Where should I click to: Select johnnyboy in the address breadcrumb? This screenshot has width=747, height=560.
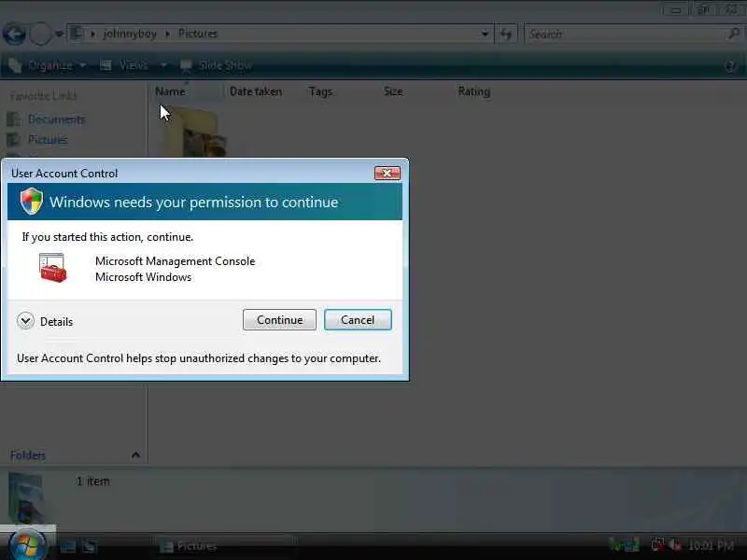(x=130, y=34)
